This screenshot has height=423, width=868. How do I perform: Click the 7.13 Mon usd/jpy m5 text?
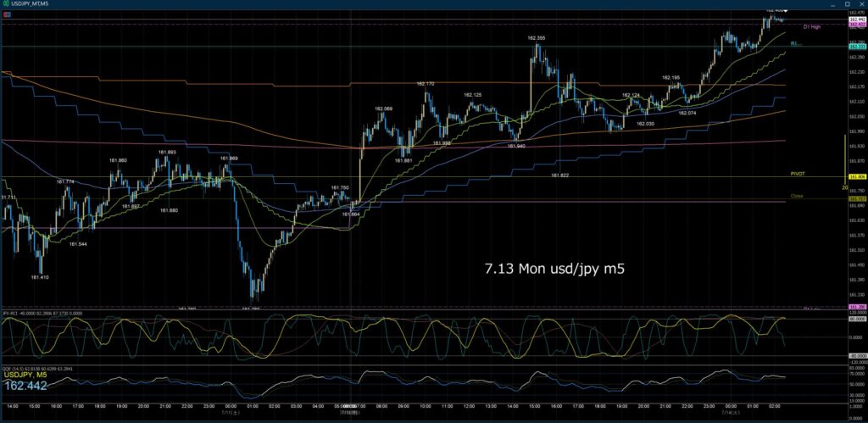pos(554,269)
